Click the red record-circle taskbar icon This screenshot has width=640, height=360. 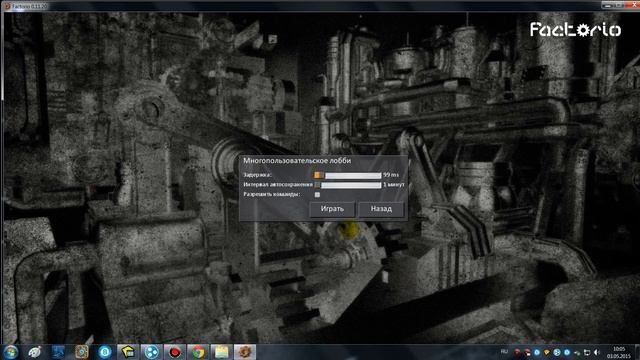pos(175,352)
